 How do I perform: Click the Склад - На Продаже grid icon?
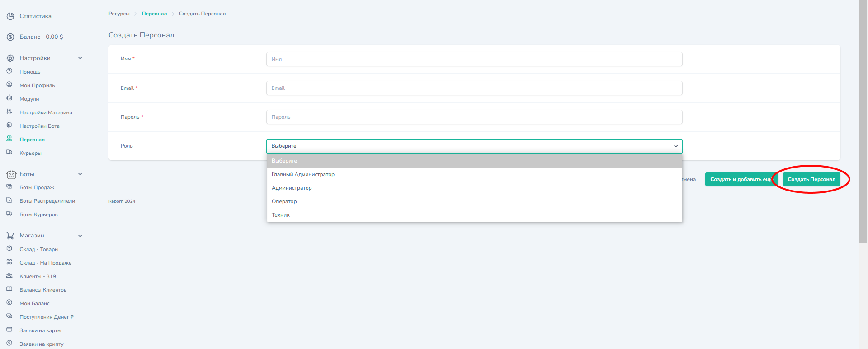tap(9, 262)
